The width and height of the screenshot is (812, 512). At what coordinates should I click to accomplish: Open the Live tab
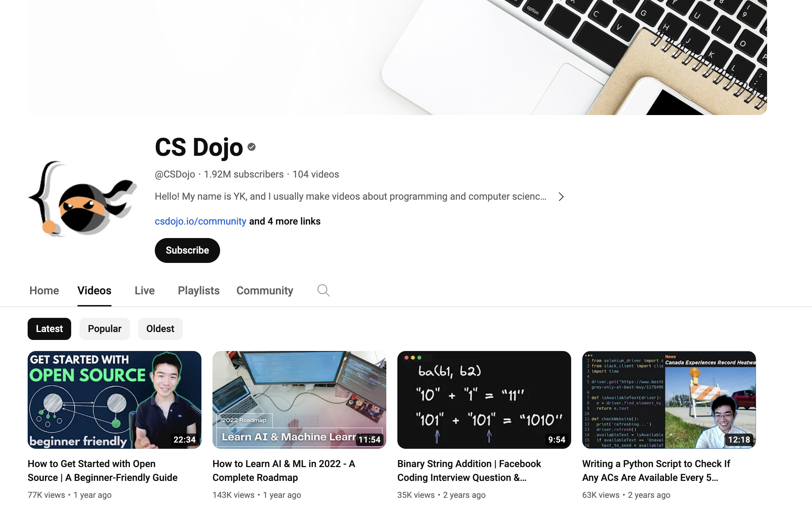[144, 291]
